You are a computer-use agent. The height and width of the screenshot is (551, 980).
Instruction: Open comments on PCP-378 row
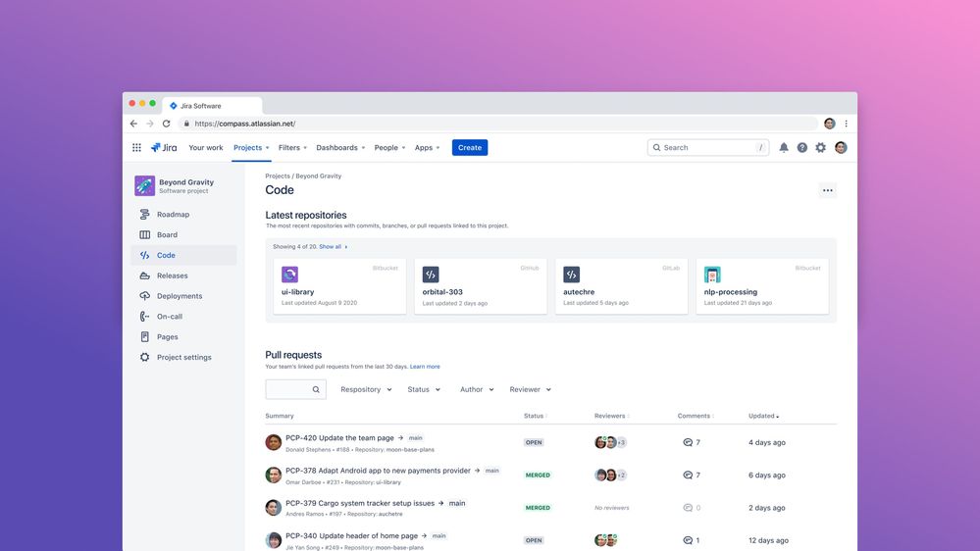click(x=692, y=475)
